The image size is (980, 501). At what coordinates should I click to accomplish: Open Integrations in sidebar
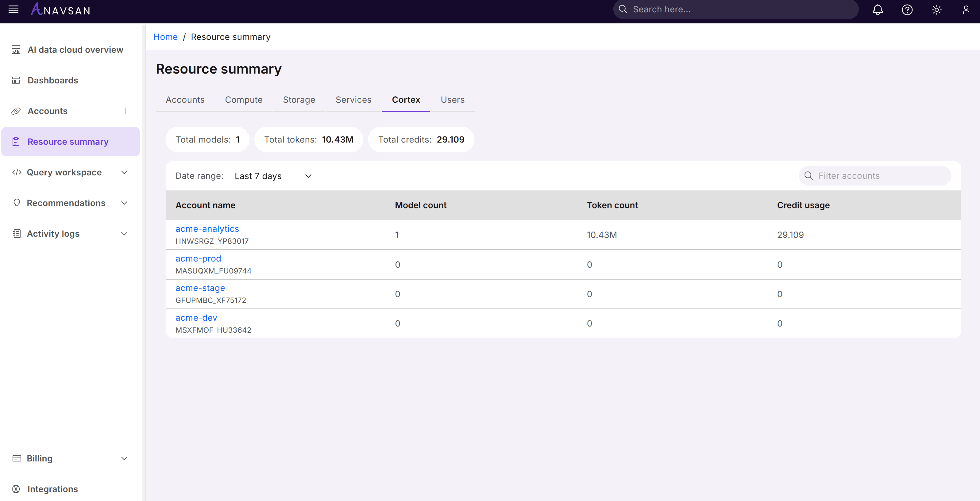[x=52, y=489]
